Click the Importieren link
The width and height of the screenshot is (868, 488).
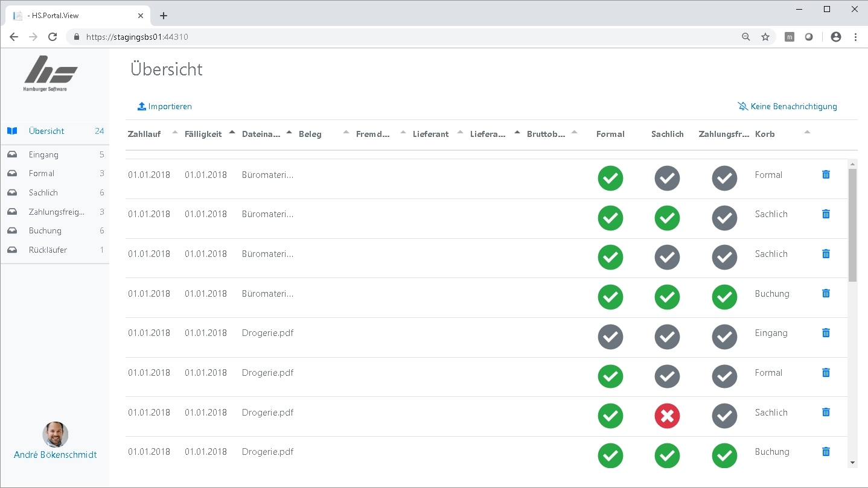[170, 107]
